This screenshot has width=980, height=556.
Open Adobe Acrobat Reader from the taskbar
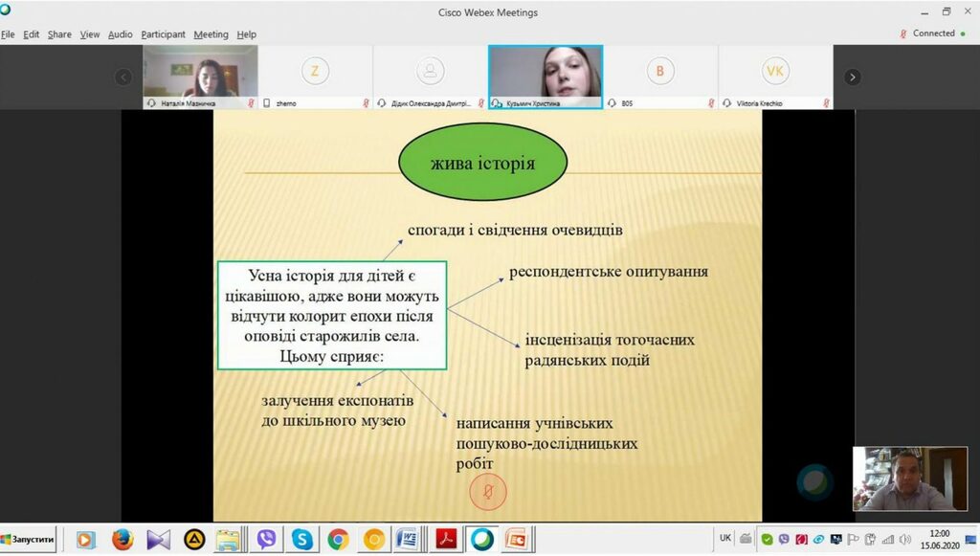point(445,539)
